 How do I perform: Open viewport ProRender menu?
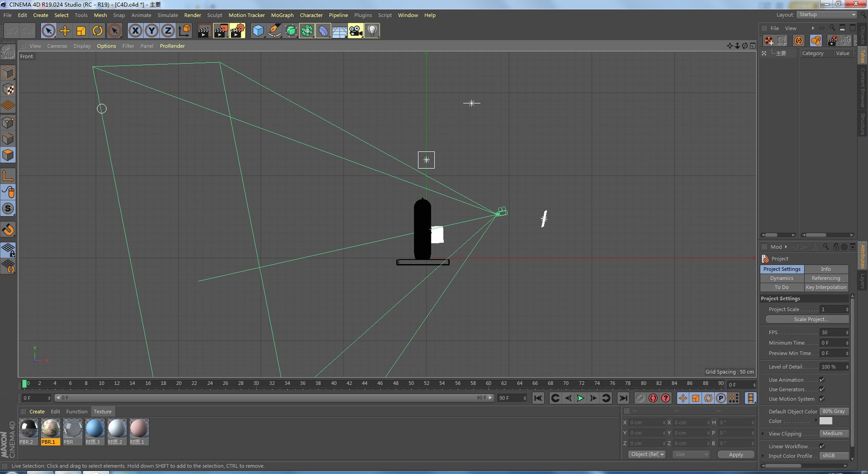coord(172,46)
